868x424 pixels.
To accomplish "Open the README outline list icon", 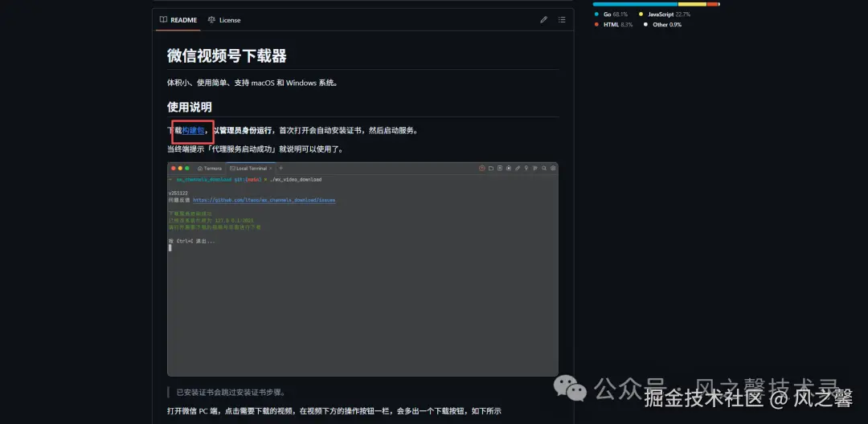I will [562, 20].
